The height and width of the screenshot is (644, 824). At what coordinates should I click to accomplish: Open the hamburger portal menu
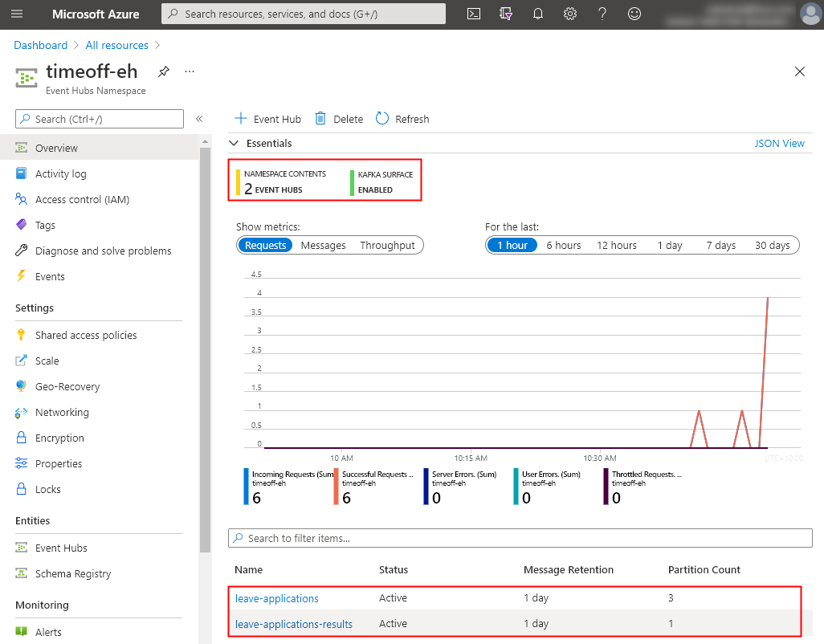pos(18,14)
